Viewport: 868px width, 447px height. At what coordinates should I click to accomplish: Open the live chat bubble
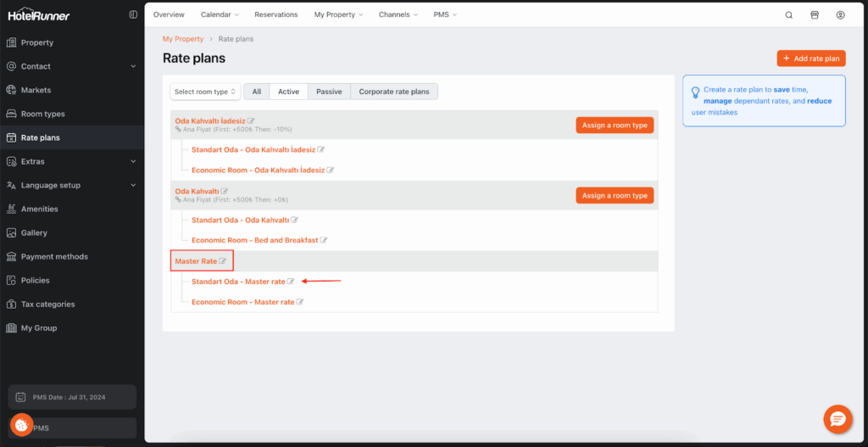click(x=837, y=419)
